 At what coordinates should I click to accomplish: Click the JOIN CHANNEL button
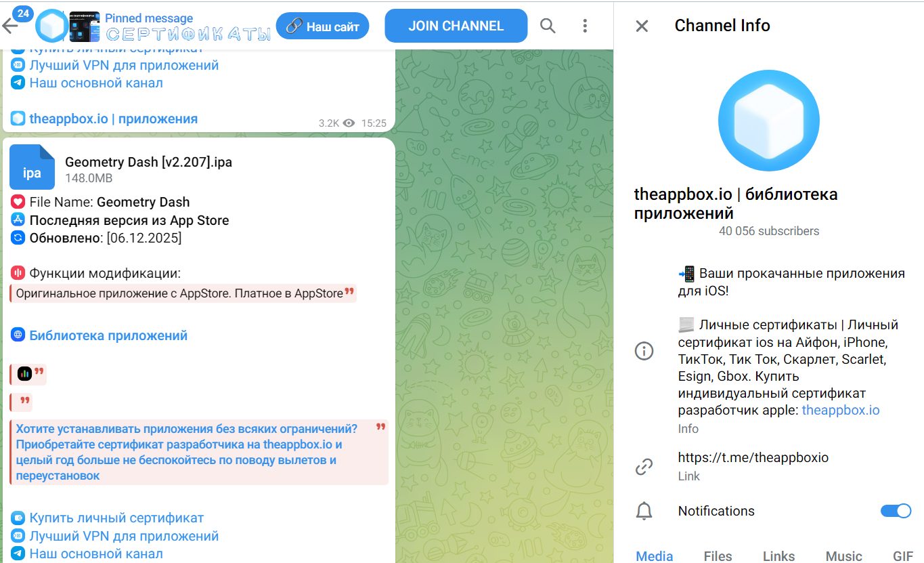[455, 25]
